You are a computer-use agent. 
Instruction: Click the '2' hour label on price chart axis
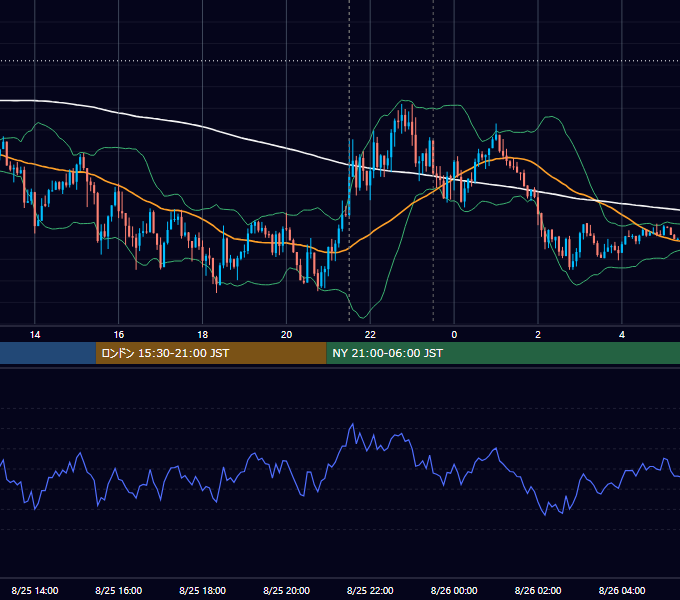[x=538, y=335]
